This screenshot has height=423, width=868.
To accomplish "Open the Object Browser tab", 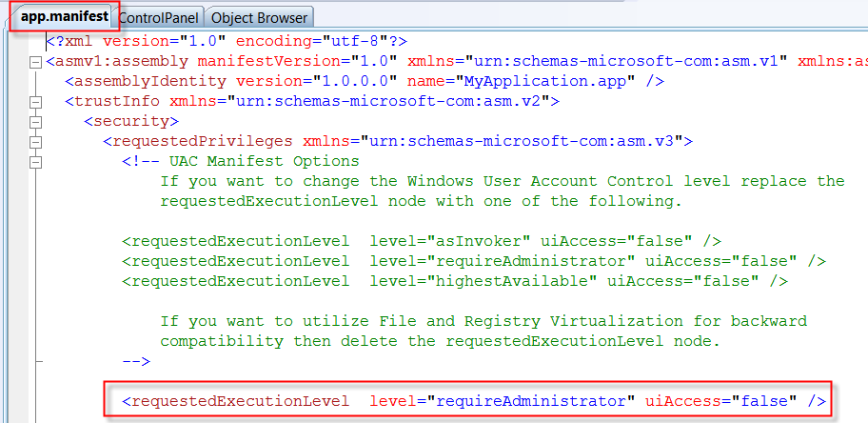I will (x=259, y=17).
